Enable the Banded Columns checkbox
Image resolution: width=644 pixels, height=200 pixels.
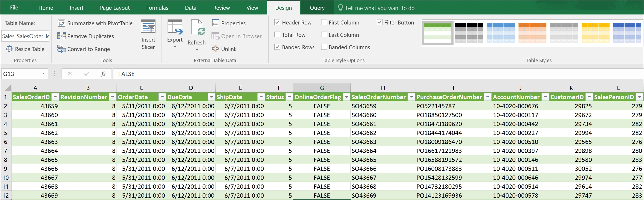[324, 47]
